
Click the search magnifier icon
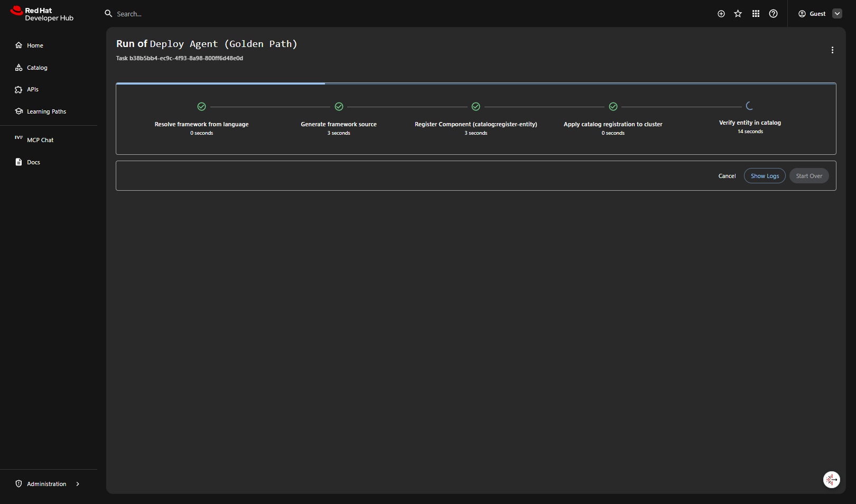click(x=108, y=14)
